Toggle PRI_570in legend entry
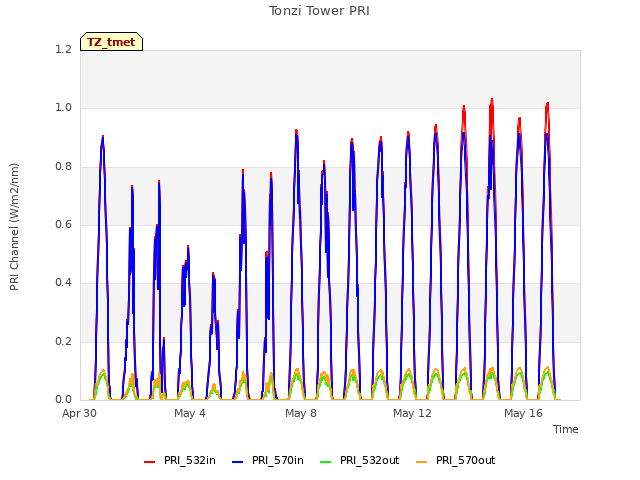640x480 pixels. point(268,460)
